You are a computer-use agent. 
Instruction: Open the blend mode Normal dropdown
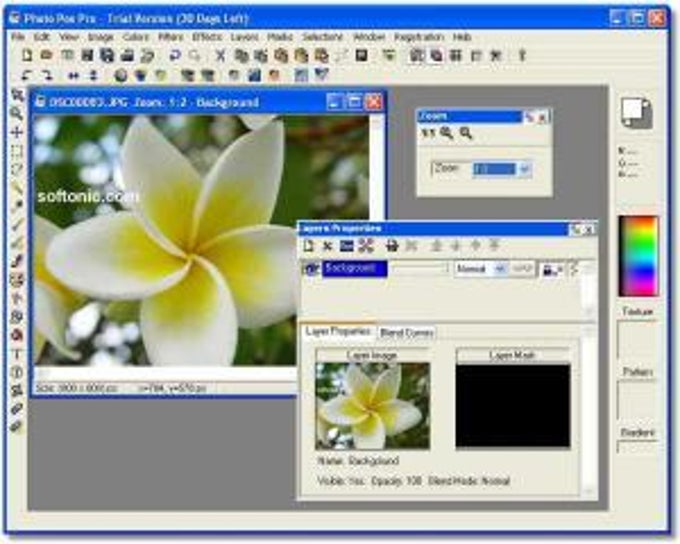click(x=500, y=269)
